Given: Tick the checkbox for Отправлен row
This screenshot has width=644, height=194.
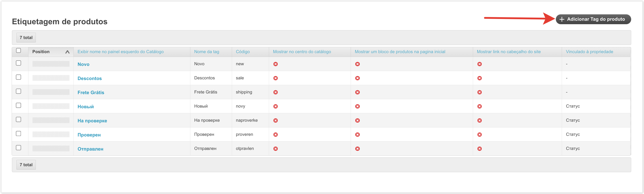Looking at the screenshot, I should click(x=19, y=148).
